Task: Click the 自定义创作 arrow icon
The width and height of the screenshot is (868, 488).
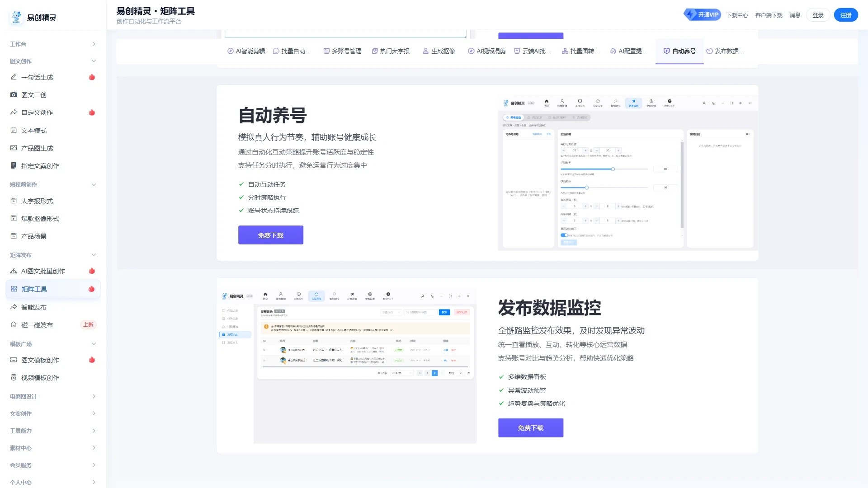Action: pyautogui.click(x=14, y=113)
